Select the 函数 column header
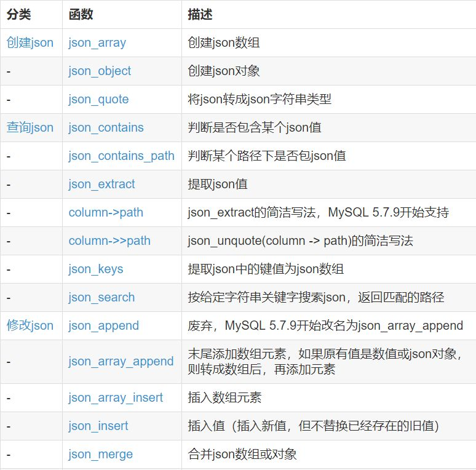Image resolution: width=476 pixels, height=470 pixels. [x=81, y=14]
